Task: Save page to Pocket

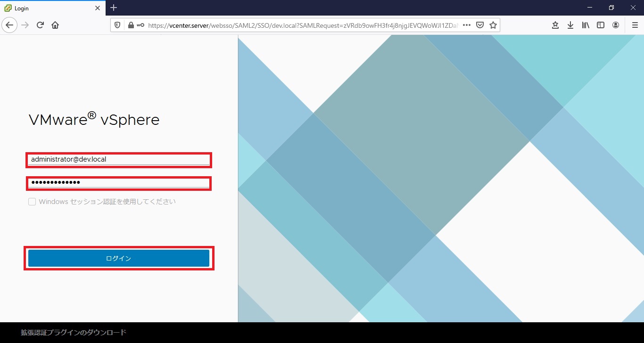Action: coord(479,25)
